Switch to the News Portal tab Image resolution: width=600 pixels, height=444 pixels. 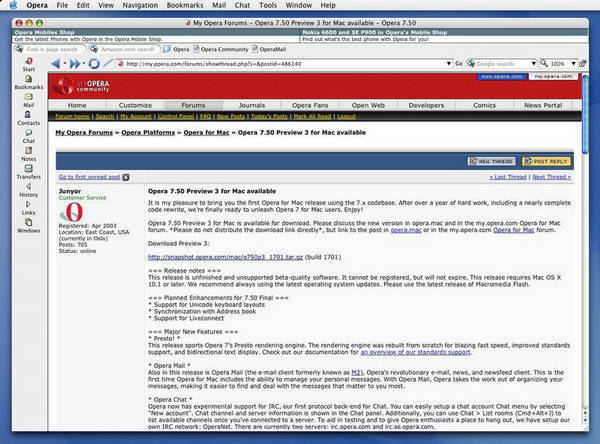(543, 105)
